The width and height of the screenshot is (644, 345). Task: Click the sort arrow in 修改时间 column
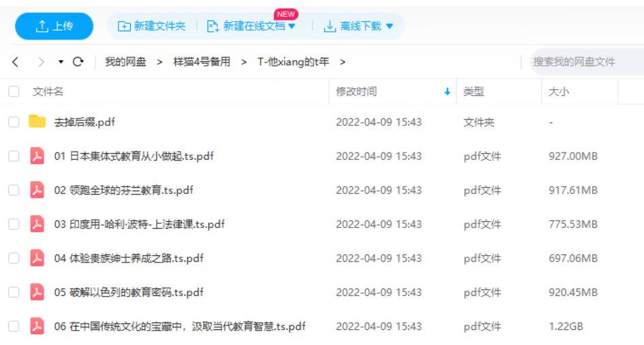(447, 92)
